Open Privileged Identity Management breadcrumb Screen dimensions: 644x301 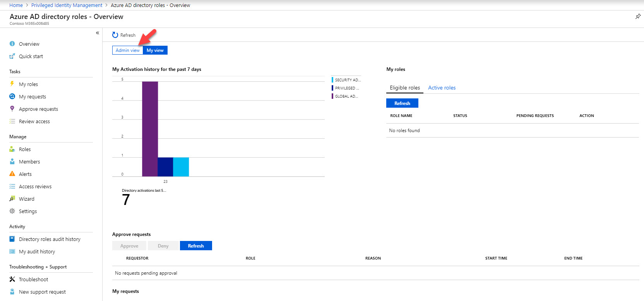pyautogui.click(x=67, y=5)
